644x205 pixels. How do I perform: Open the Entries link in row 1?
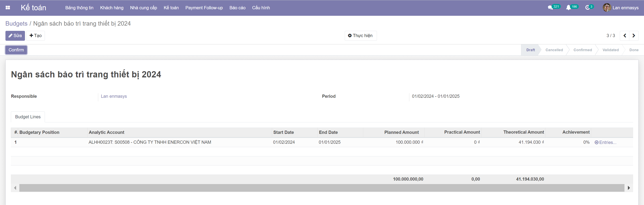pos(606,143)
